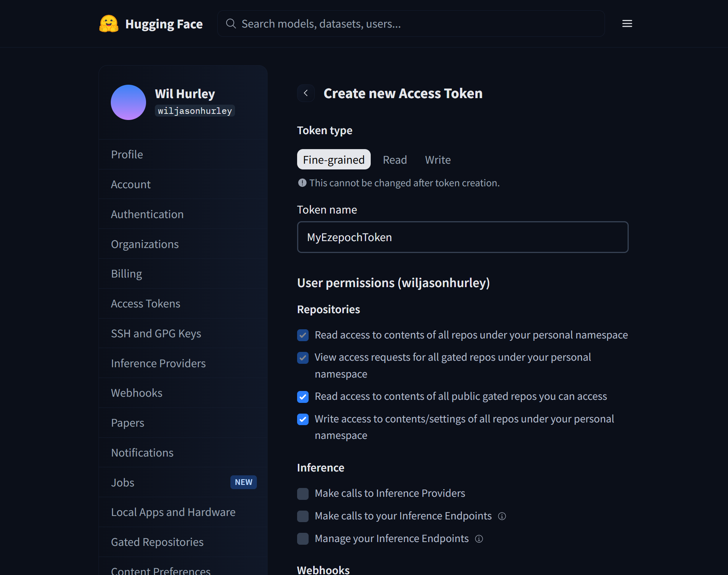Click Wil Hurley's profile avatar

click(x=128, y=102)
